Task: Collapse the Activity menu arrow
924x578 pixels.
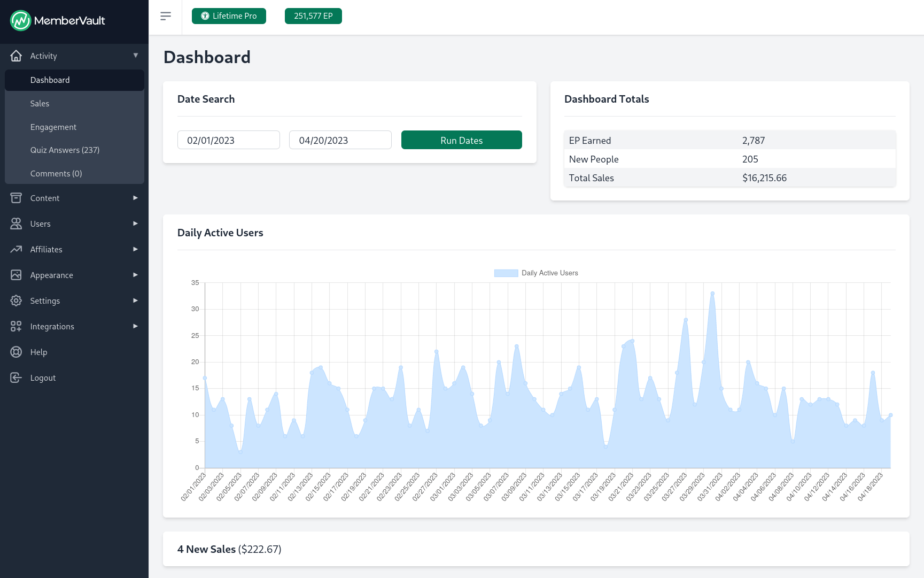Action: coord(136,55)
